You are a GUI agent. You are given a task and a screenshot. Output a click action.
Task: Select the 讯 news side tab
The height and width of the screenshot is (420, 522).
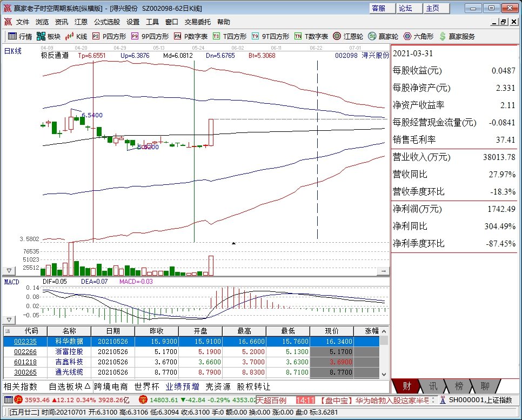click(x=432, y=386)
